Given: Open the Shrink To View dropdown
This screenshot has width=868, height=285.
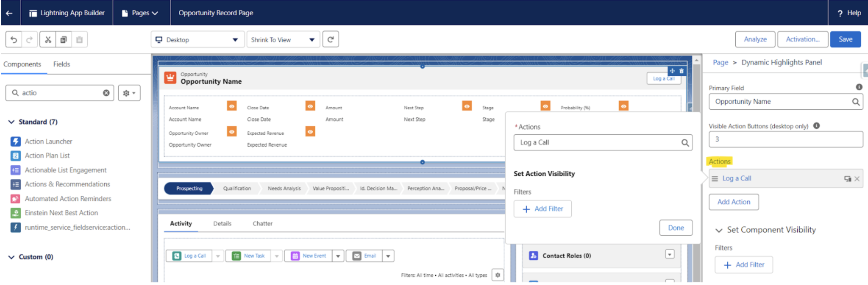Looking at the screenshot, I should pyautogui.click(x=283, y=40).
